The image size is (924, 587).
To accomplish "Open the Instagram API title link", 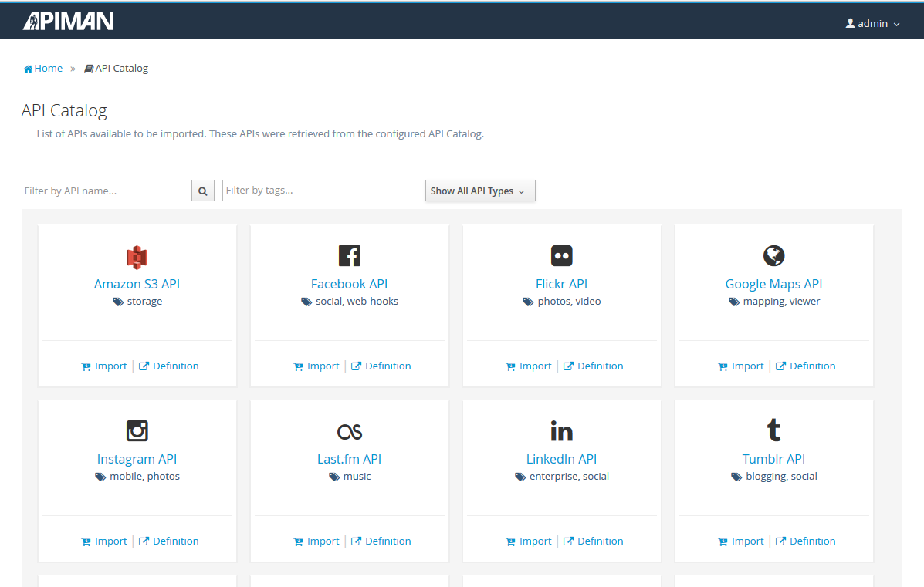I will [137, 459].
